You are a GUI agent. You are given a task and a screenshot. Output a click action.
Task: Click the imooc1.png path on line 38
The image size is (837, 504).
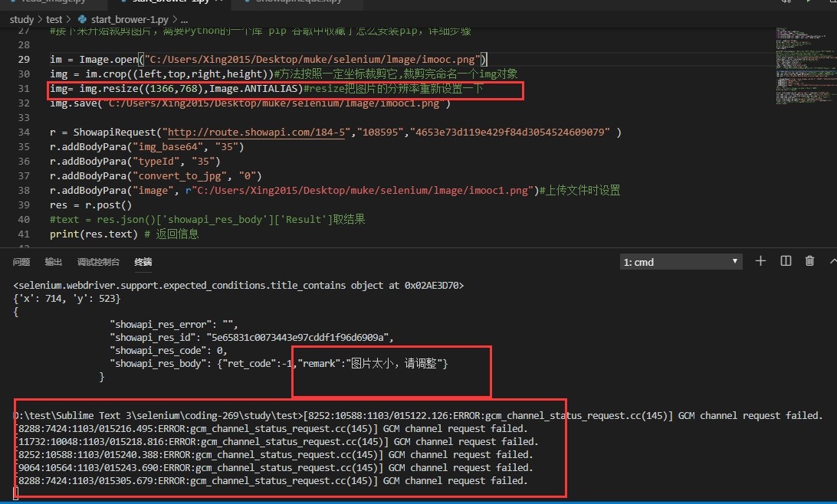[363, 191]
